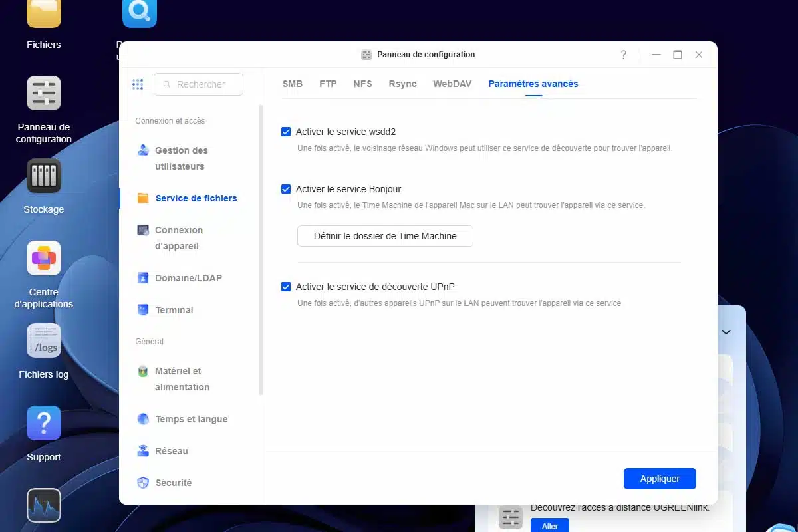Uncheck Activer le service Bonjour
The image size is (798, 532).
pos(286,189)
